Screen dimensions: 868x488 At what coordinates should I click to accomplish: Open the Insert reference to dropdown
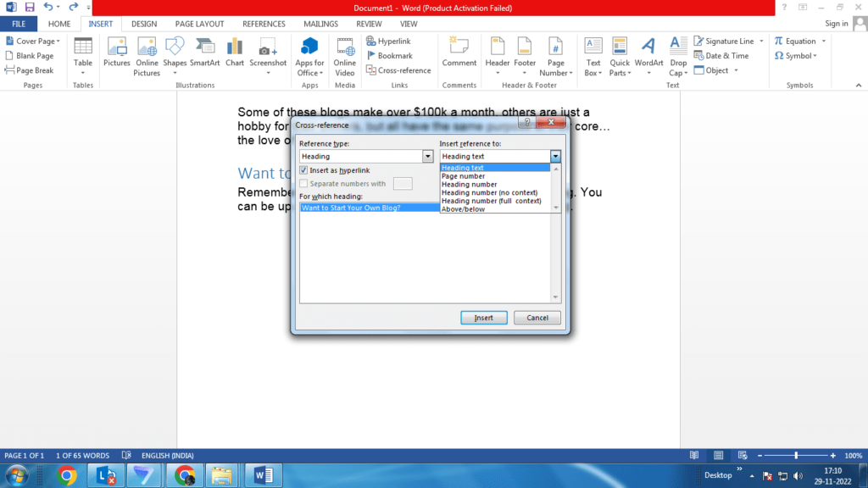pos(555,156)
